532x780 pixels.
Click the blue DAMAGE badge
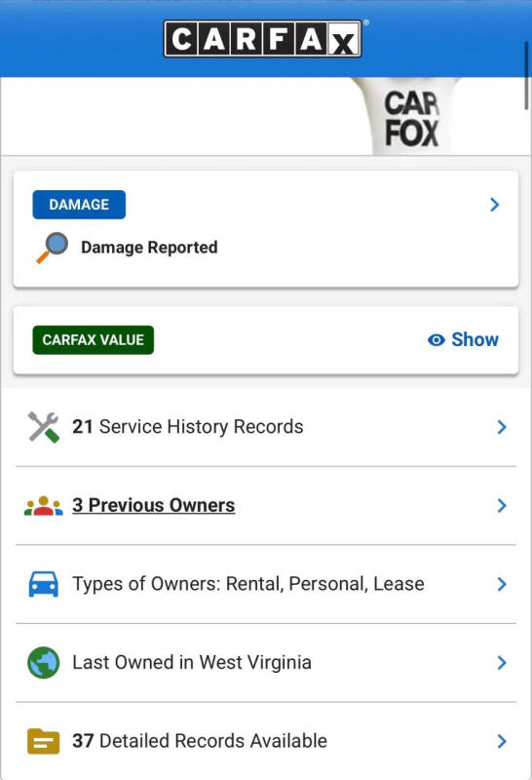79,205
